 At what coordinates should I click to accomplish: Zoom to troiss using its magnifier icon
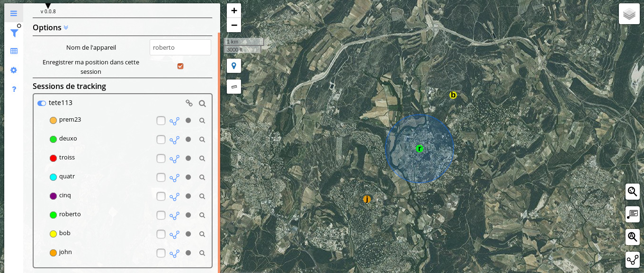[202, 159]
